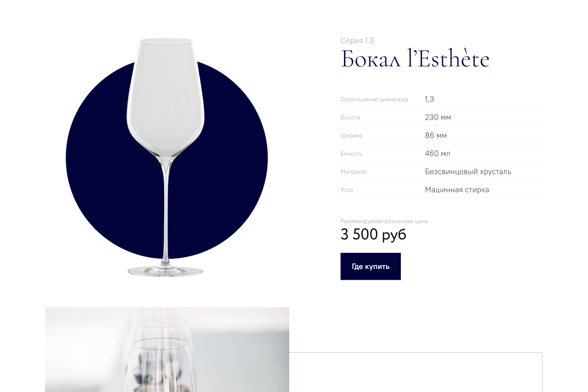Click the 230 мм height value
Image resolution: width=588 pixels, height=392 pixels.
tap(438, 118)
